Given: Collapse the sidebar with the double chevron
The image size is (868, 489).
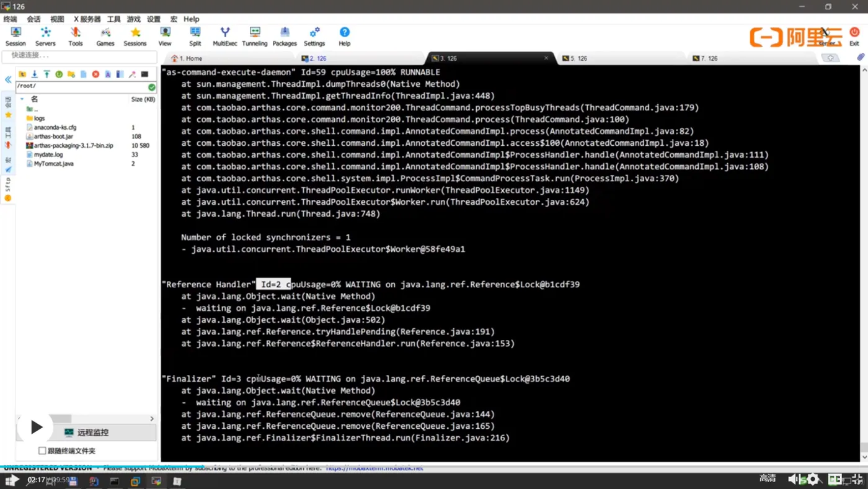Looking at the screenshot, I should click(8, 79).
